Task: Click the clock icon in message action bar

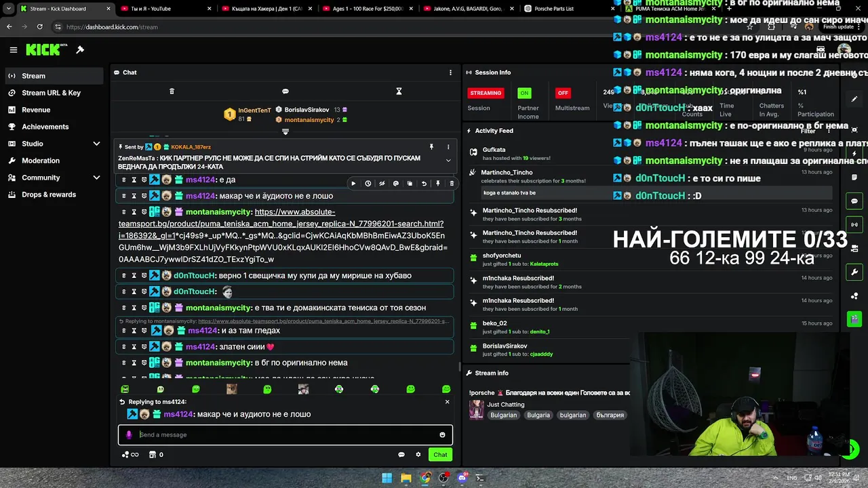Action: 368,183
